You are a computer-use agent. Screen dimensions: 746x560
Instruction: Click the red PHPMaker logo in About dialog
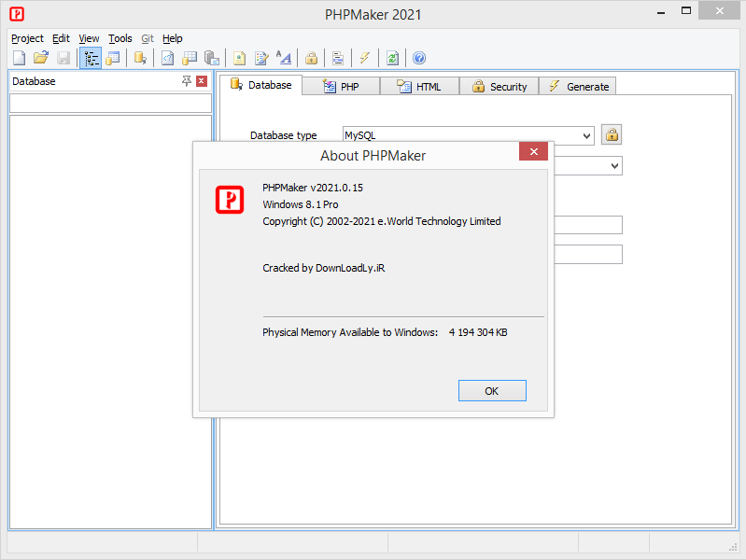230,200
